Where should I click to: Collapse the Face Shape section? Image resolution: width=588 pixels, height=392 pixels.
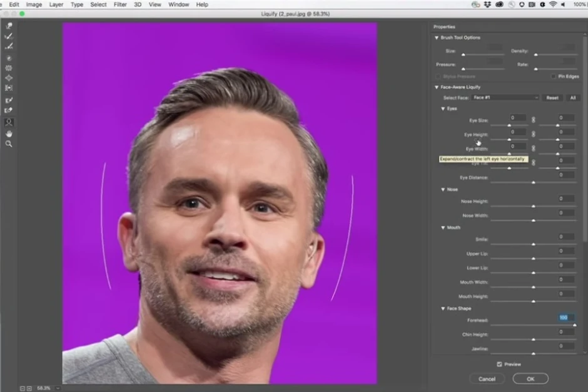pos(443,309)
